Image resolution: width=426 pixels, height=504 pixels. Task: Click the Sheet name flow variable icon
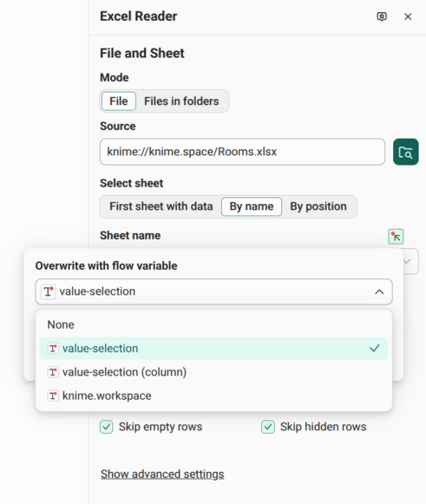pos(396,237)
